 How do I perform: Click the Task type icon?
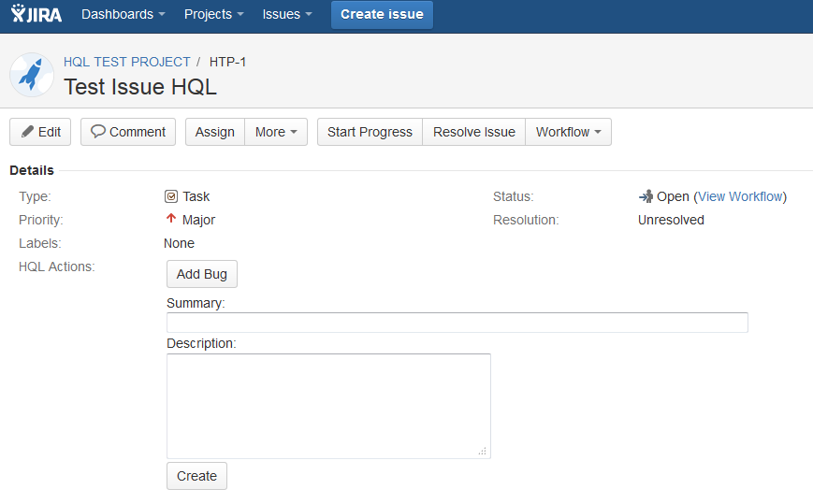[171, 196]
